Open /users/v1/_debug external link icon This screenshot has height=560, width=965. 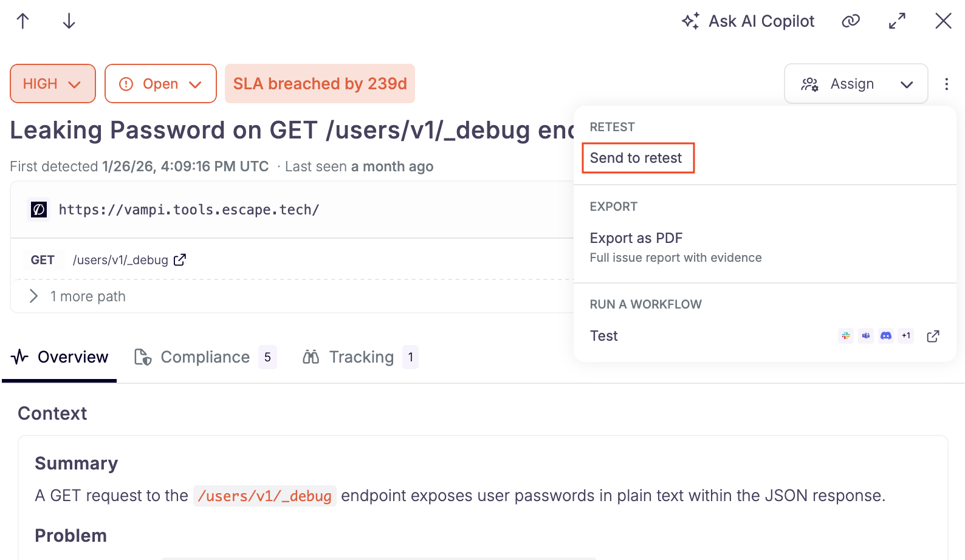click(180, 260)
